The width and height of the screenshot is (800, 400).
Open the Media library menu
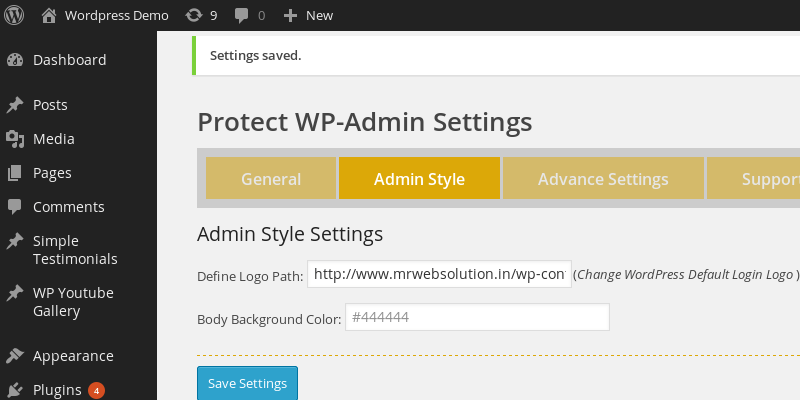[53, 139]
